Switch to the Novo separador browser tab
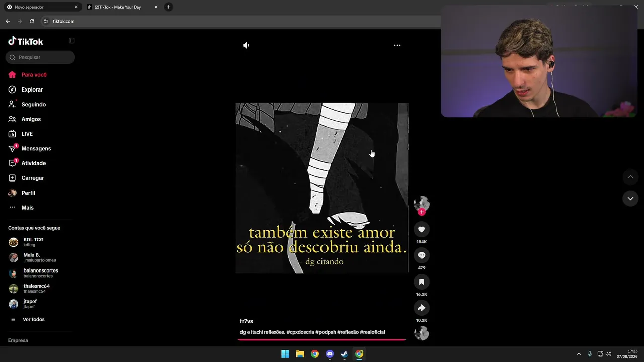The height and width of the screenshot is (362, 644). point(42,7)
